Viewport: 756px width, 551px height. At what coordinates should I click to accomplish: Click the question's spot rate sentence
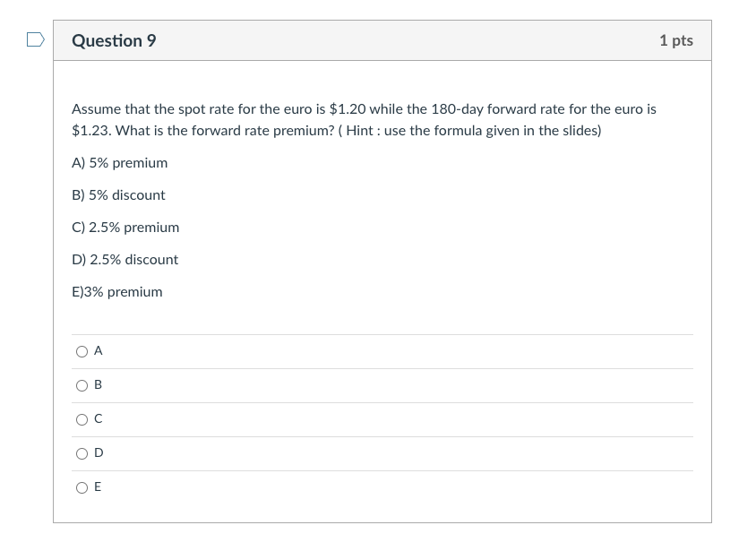point(363,109)
